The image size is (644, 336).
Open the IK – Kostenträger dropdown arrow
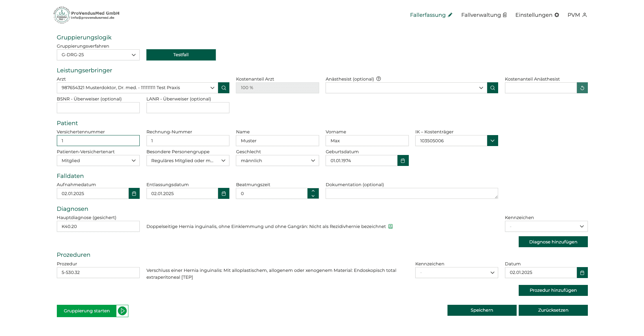492,141
